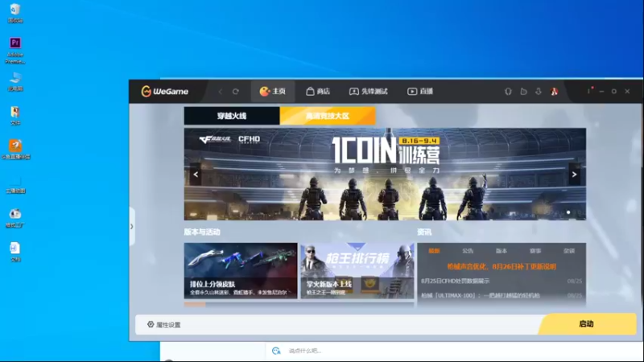
Task: Open the 商店 store tab
Action: coord(318,91)
